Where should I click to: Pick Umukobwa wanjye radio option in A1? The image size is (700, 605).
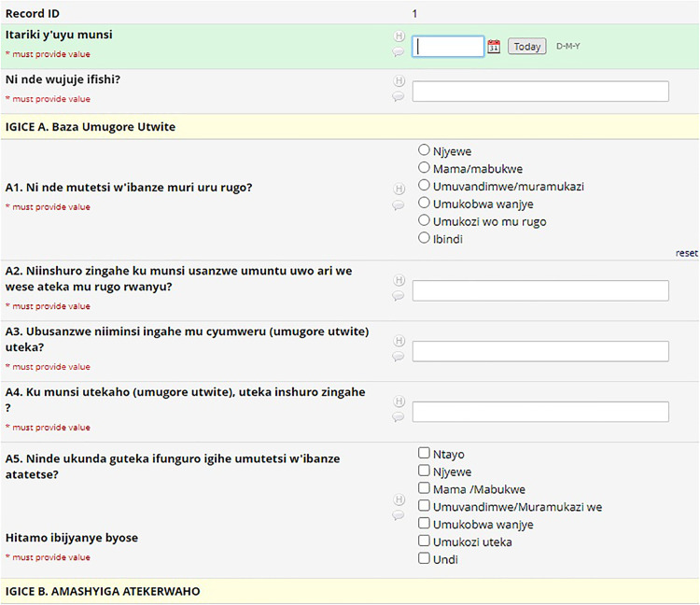(x=424, y=203)
